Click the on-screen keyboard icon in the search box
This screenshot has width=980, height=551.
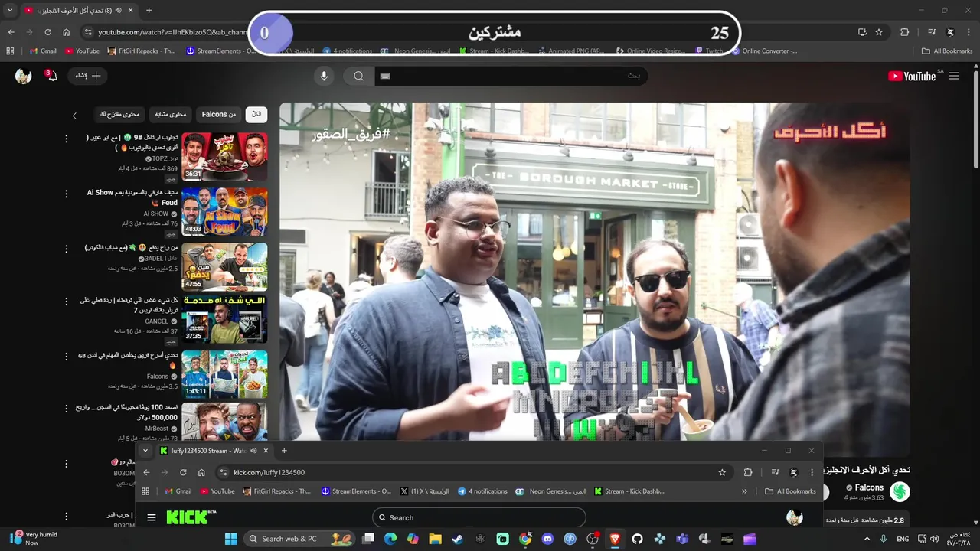point(385,76)
